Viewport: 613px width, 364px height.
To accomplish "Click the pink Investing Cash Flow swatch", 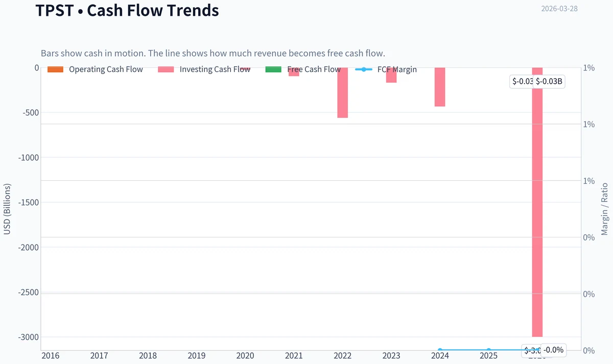I will click(166, 69).
